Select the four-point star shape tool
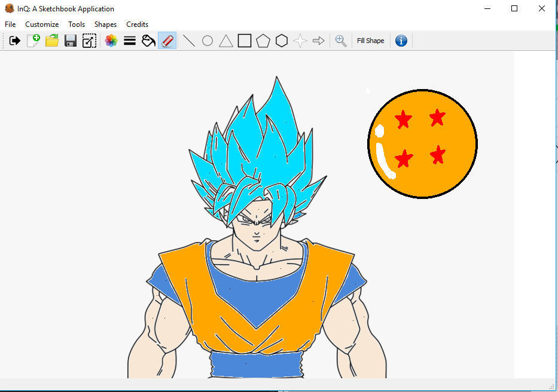Screen dimensions: 558x392 click(300, 41)
